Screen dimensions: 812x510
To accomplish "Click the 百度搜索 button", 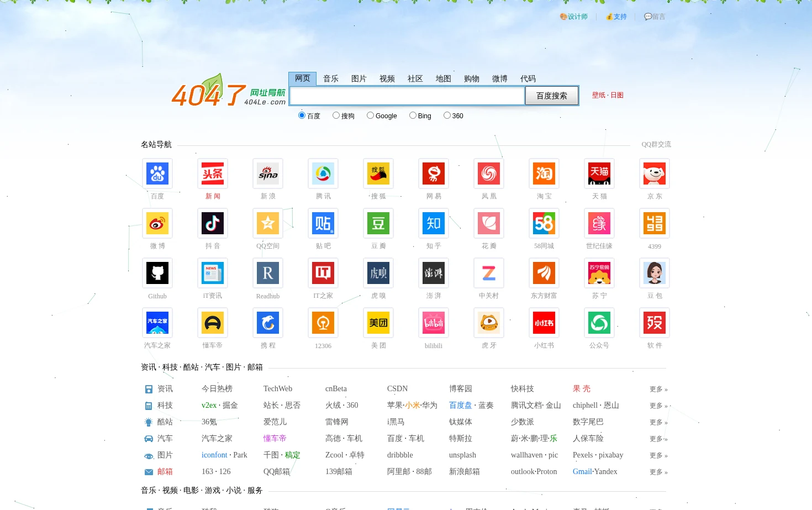I will (x=552, y=96).
